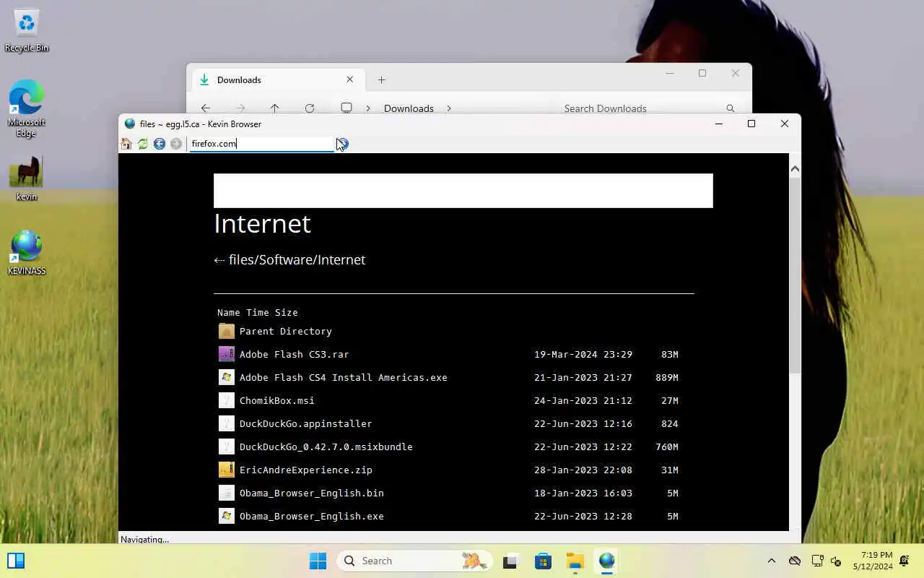Click the page scrollbar's up arrow
The image size is (924, 578).
795,169
